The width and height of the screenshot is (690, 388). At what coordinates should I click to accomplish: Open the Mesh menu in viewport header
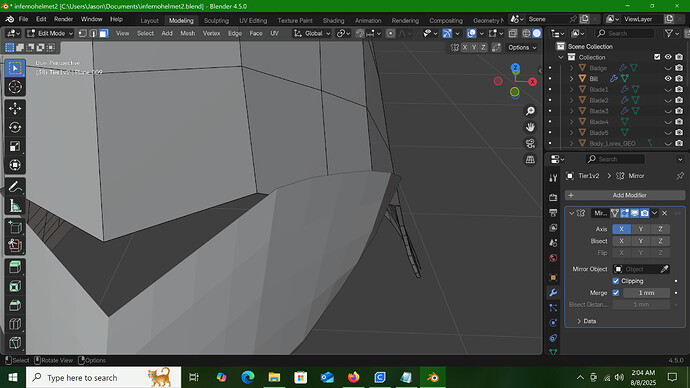pyautogui.click(x=187, y=33)
